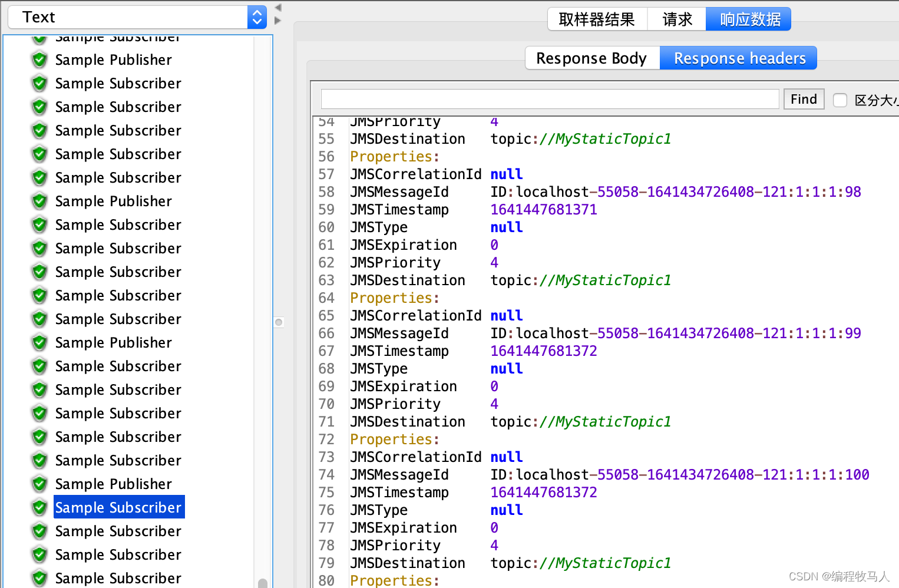
Task: Enable the 区分大小写 checkbox beside Find
Action: [x=840, y=100]
